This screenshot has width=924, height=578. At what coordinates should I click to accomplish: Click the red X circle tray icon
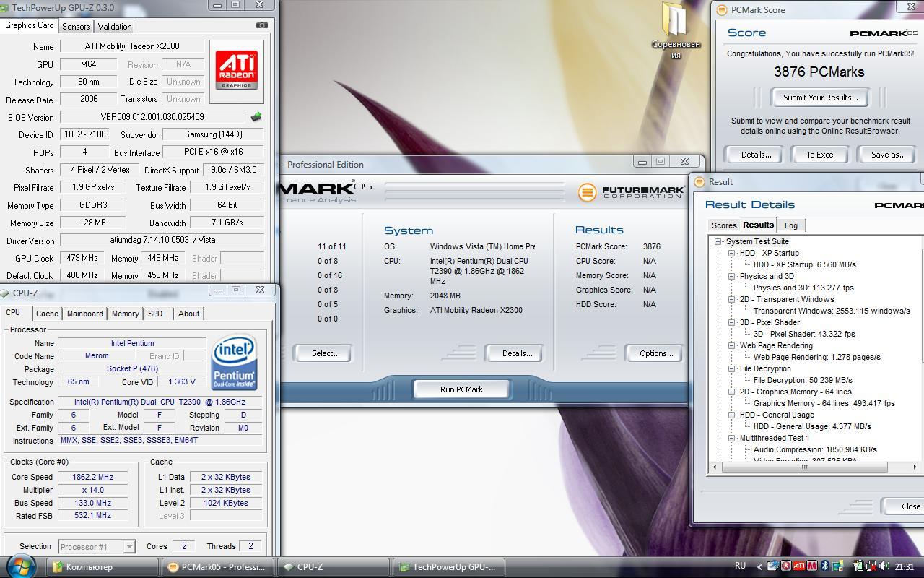point(786,566)
